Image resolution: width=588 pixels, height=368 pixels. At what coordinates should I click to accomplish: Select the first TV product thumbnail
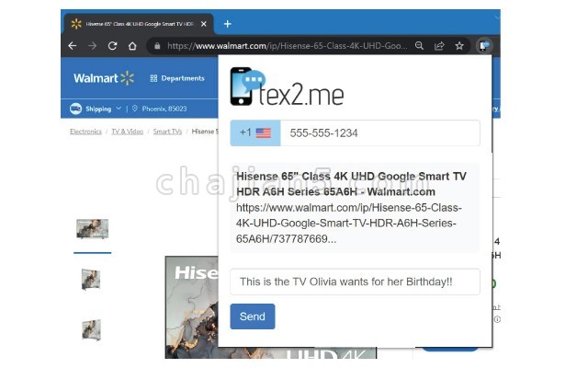[92, 229]
